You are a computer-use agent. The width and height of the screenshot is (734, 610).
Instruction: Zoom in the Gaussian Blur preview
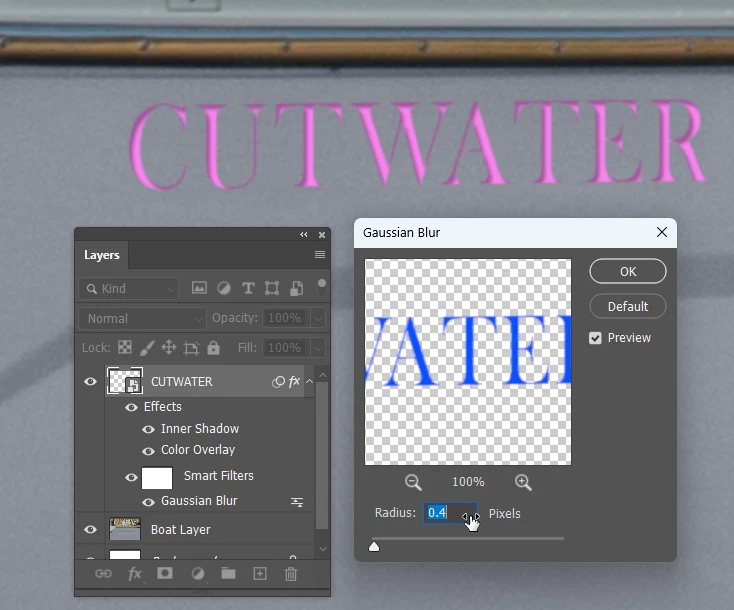point(523,482)
